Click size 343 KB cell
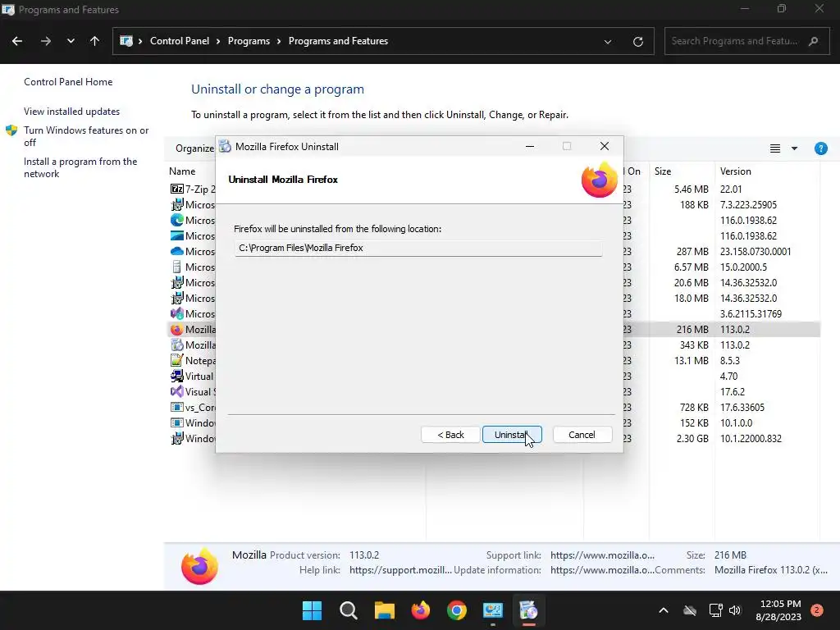 click(x=694, y=345)
